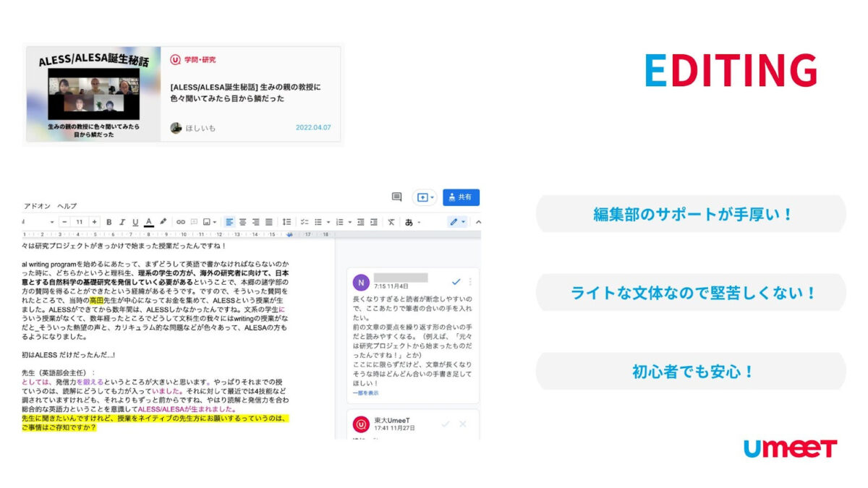Expand the editing mode pencil dropdown

tap(457, 222)
